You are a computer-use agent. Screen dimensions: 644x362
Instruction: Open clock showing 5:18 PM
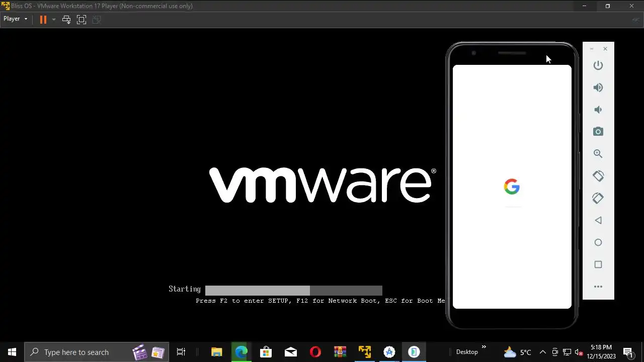[x=601, y=352]
